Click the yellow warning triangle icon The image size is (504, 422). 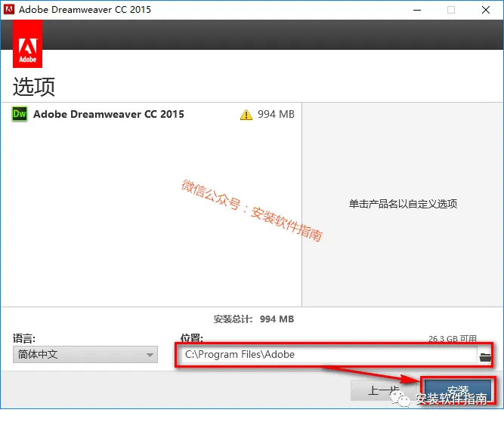click(246, 114)
